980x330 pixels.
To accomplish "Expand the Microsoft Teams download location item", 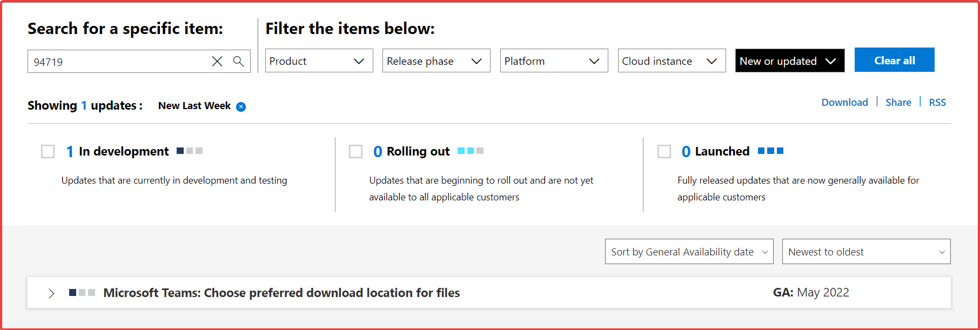I will click(51, 293).
